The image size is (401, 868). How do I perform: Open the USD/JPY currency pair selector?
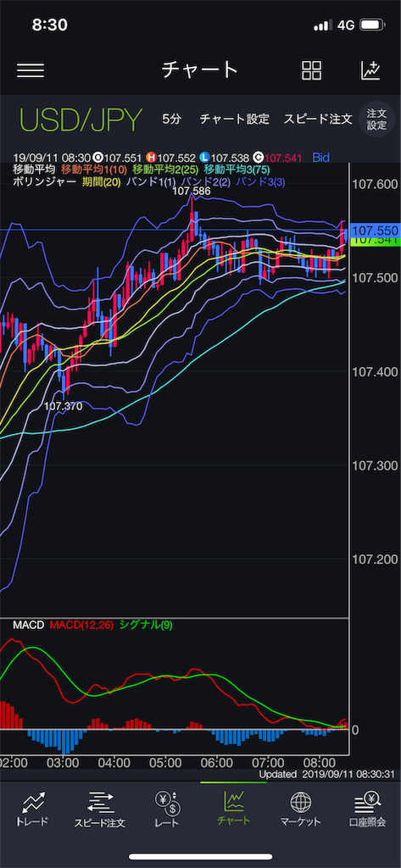(x=81, y=119)
